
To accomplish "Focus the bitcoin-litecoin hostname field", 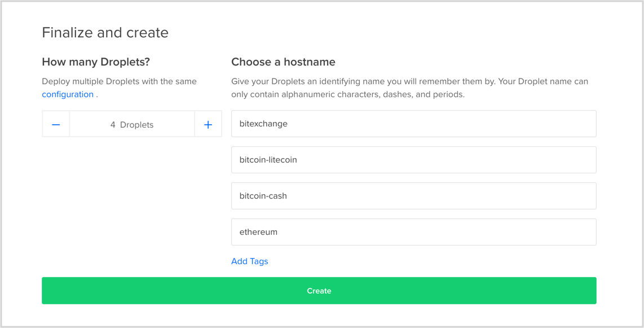I will pos(413,159).
